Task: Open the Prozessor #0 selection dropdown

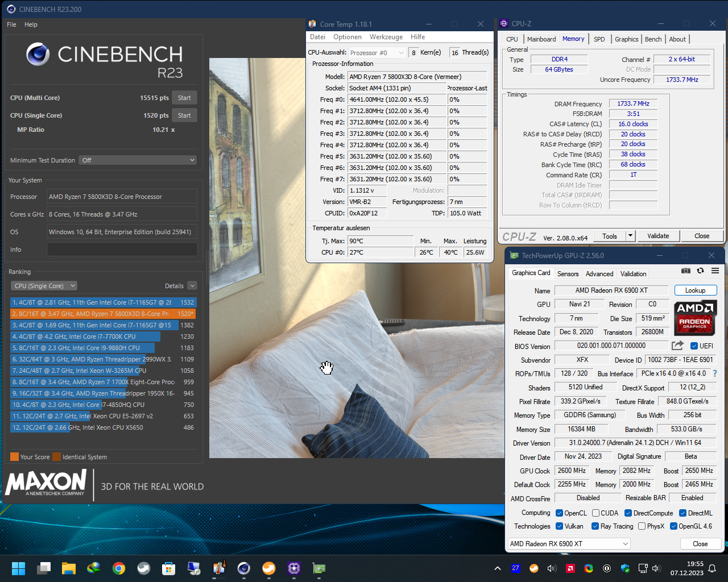Action: pos(377,52)
